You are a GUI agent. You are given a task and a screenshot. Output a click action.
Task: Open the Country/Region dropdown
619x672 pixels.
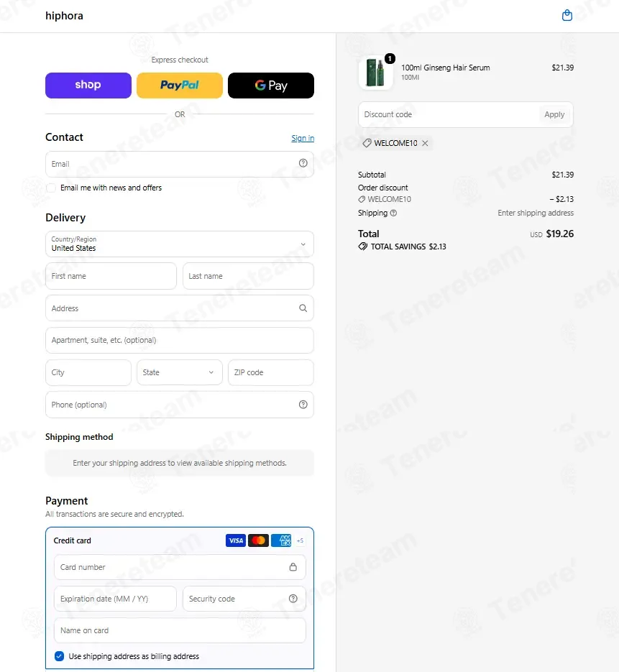(x=180, y=244)
